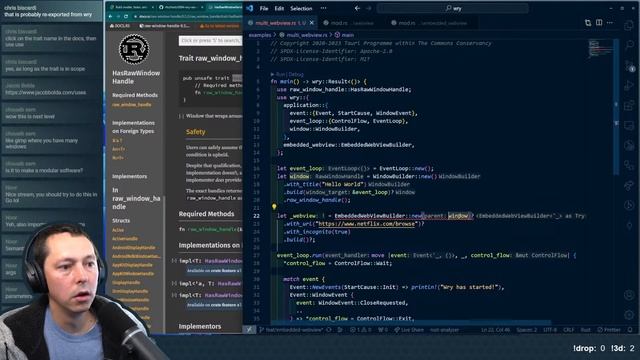Viewport: 640px width, 360px height.
Task: Open the File menu in VS Code
Action: pos(264,8)
